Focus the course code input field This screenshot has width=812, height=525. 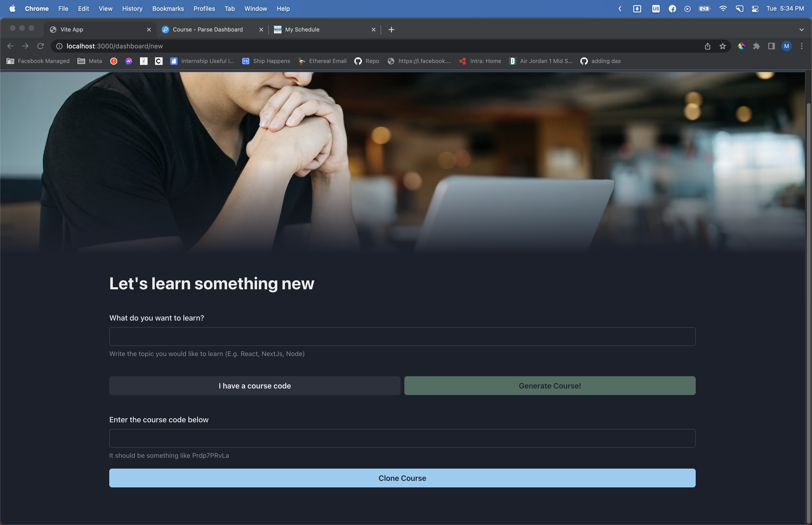pyautogui.click(x=402, y=438)
